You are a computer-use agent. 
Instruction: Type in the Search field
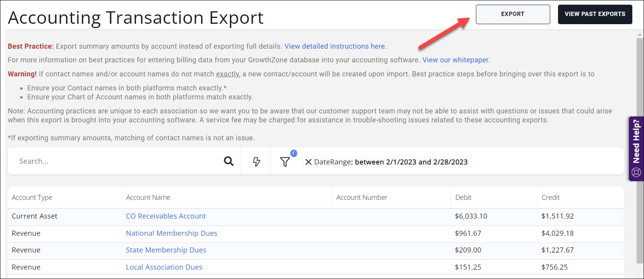117,161
